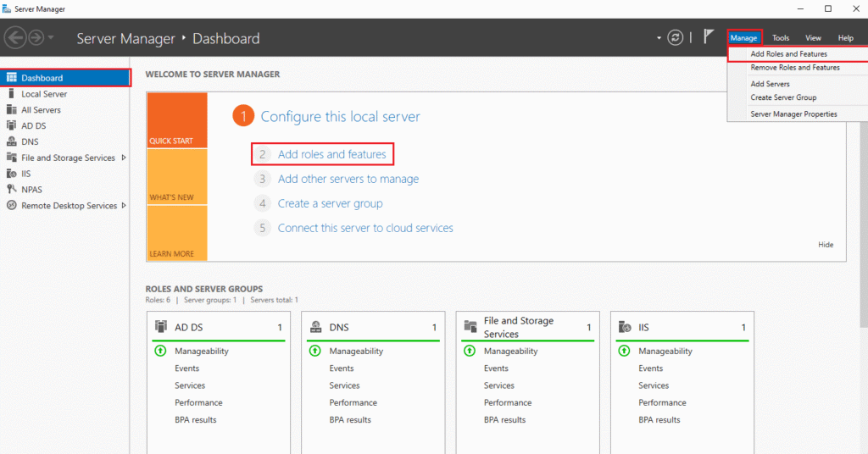Open Events in the AD DS tile

point(187,368)
